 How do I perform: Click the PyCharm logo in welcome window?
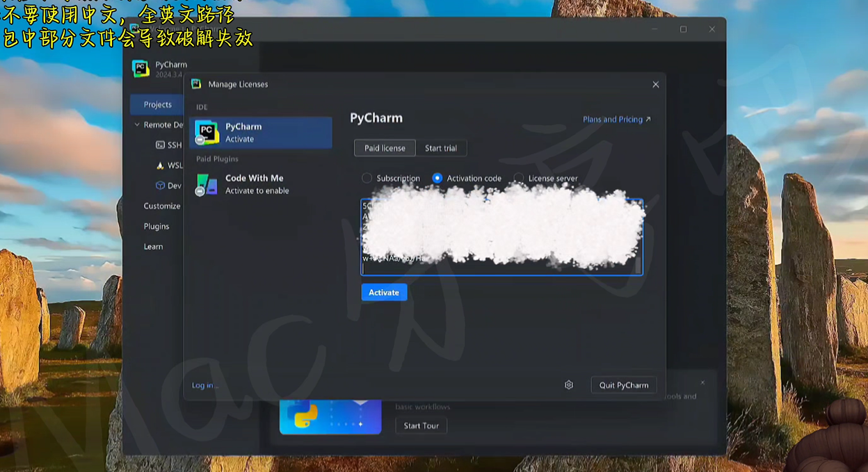141,69
